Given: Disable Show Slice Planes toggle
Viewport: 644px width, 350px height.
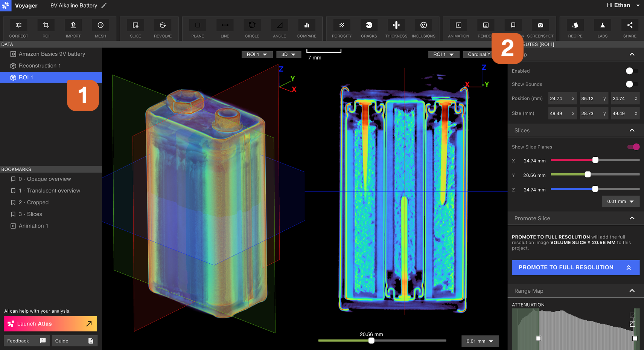Looking at the screenshot, I should point(633,147).
